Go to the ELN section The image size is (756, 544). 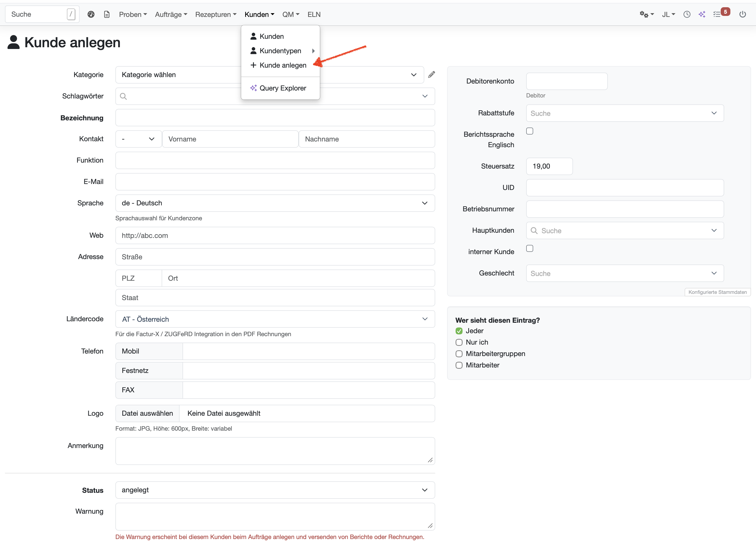[x=314, y=14]
